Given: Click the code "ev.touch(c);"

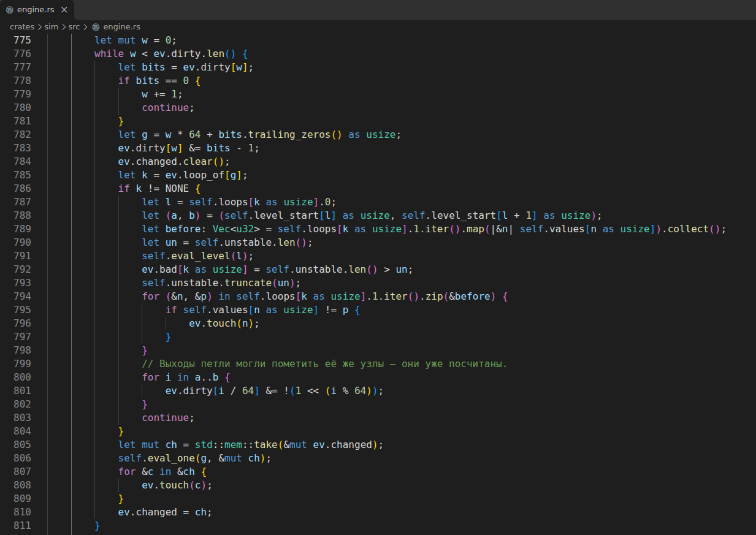Looking at the screenshot, I should point(177,485).
